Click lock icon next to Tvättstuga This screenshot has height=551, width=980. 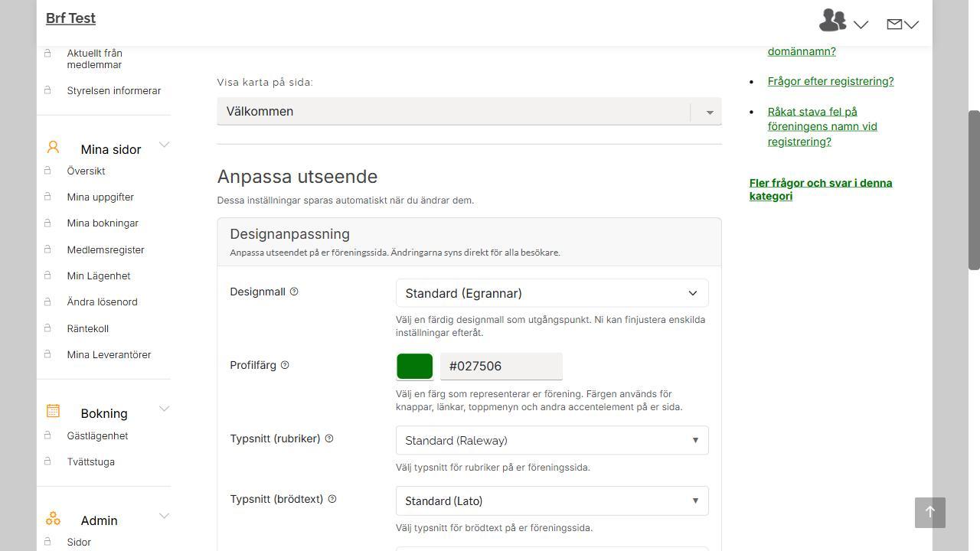pyautogui.click(x=47, y=461)
